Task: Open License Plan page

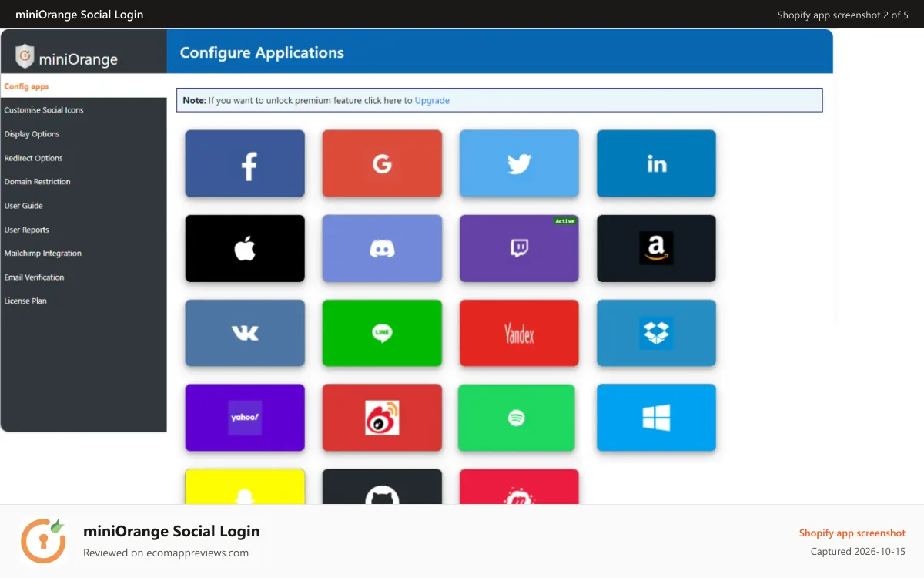Action: (x=25, y=301)
